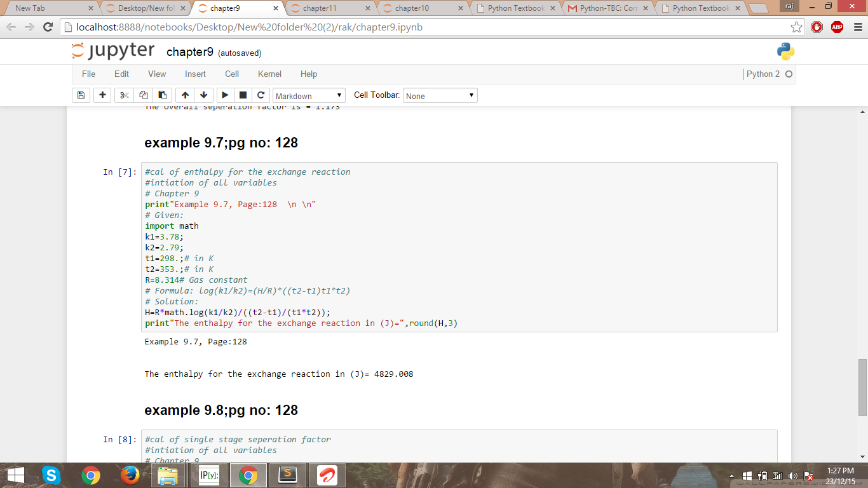Show hidden system tray icons
The image size is (868, 488).
pyautogui.click(x=731, y=476)
